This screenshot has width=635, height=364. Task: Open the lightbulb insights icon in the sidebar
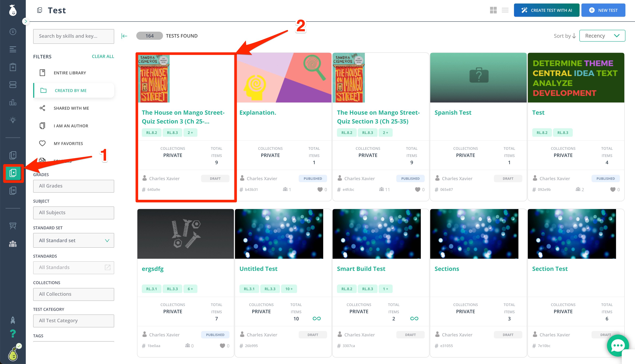13,120
